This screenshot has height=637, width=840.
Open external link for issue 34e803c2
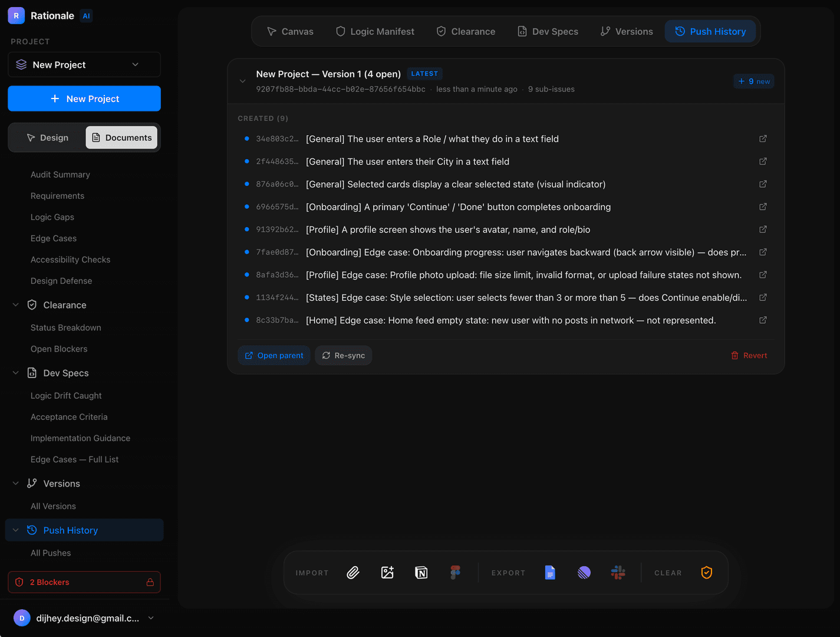(x=763, y=139)
